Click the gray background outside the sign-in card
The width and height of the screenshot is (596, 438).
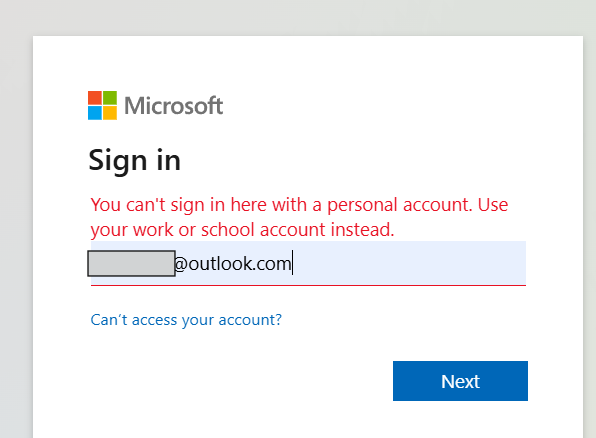click(x=298, y=17)
